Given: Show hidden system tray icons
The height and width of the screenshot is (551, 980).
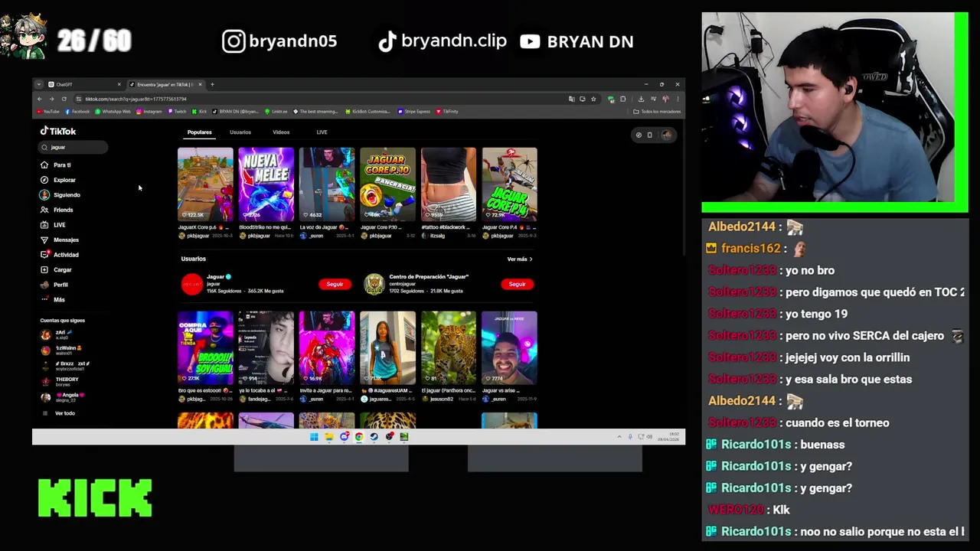Looking at the screenshot, I should tap(619, 437).
